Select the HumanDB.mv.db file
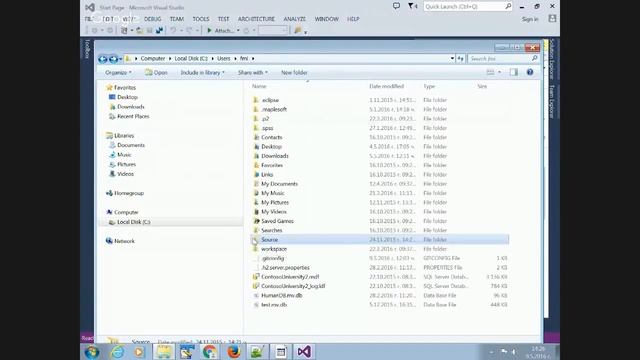This screenshot has width=640, height=360. click(x=282, y=296)
